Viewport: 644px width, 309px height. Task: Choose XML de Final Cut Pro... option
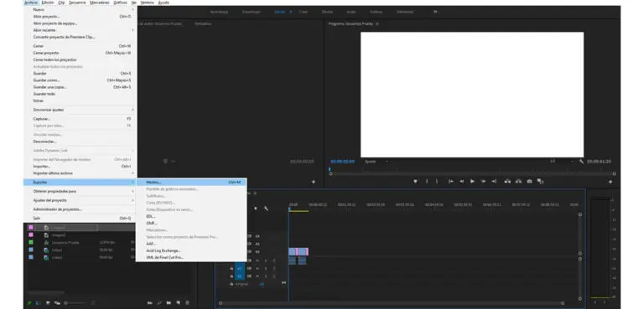pos(191,257)
